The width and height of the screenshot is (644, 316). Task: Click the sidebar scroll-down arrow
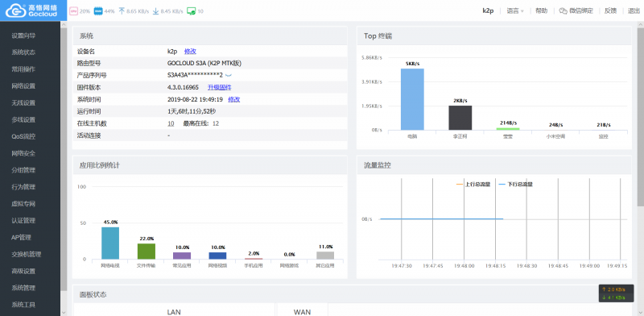tap(64, 312)
